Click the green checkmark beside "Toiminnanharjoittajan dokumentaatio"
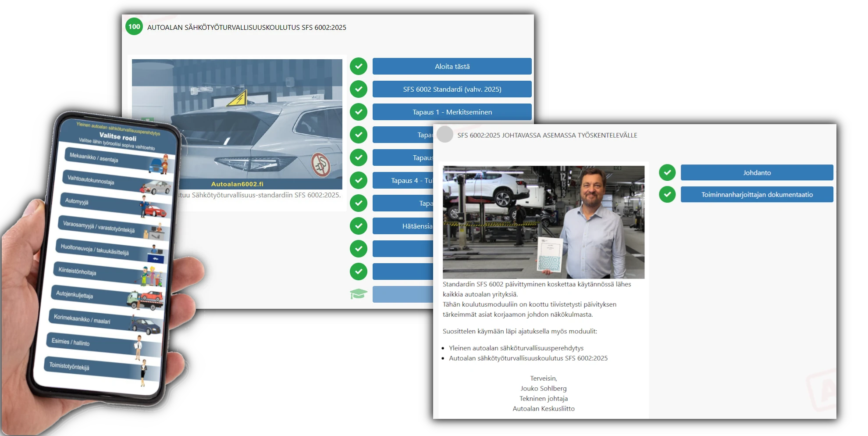868x436 pixels. tap(667, 194)
